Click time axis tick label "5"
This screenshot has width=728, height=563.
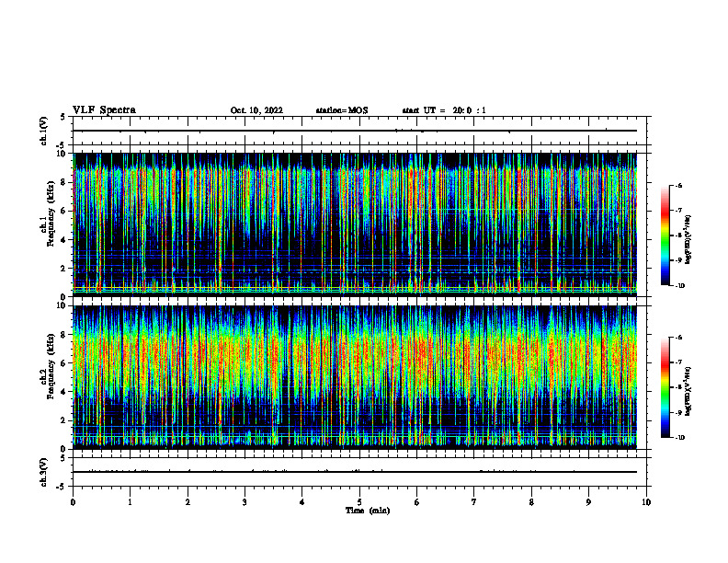[359, 502]
